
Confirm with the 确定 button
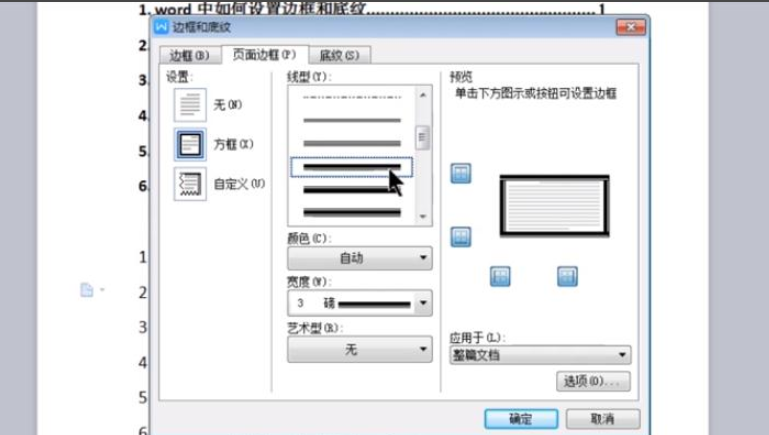point(521,419)
